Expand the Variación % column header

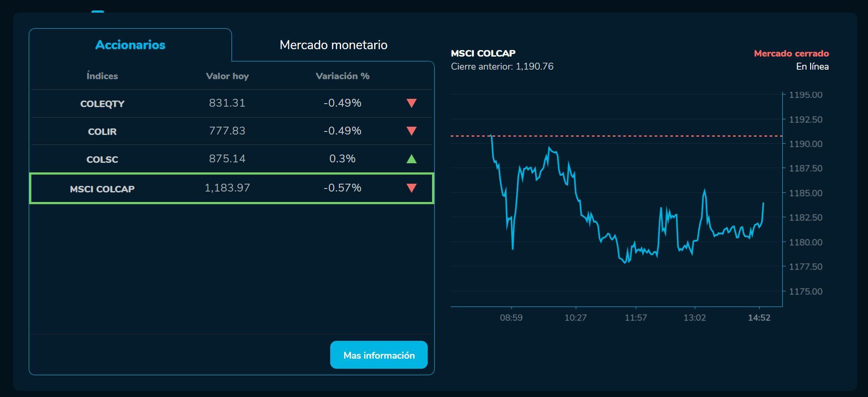click(342, 76)
